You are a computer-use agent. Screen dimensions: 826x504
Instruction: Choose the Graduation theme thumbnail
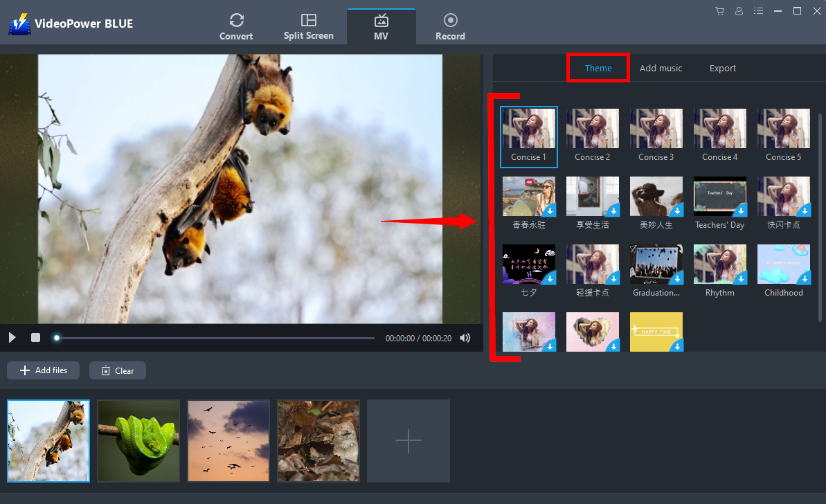tap(656, 264)
